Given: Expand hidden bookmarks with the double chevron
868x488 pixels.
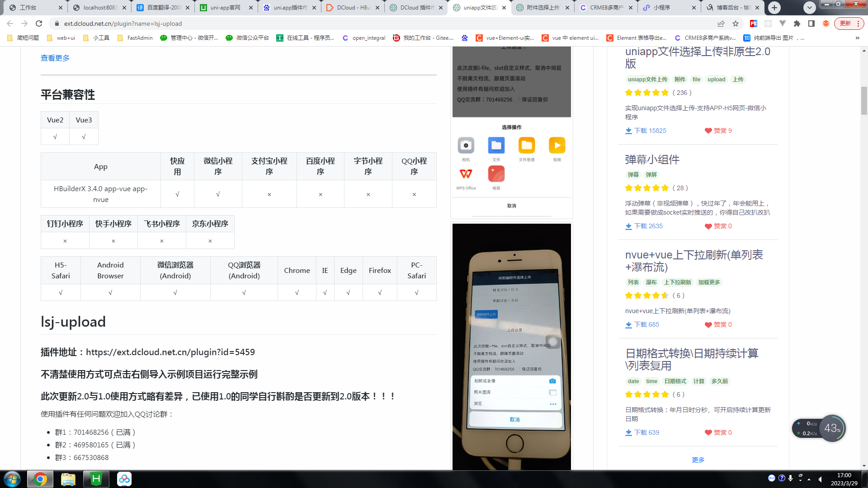Looking at the screenshot, I should coord(857,38).
